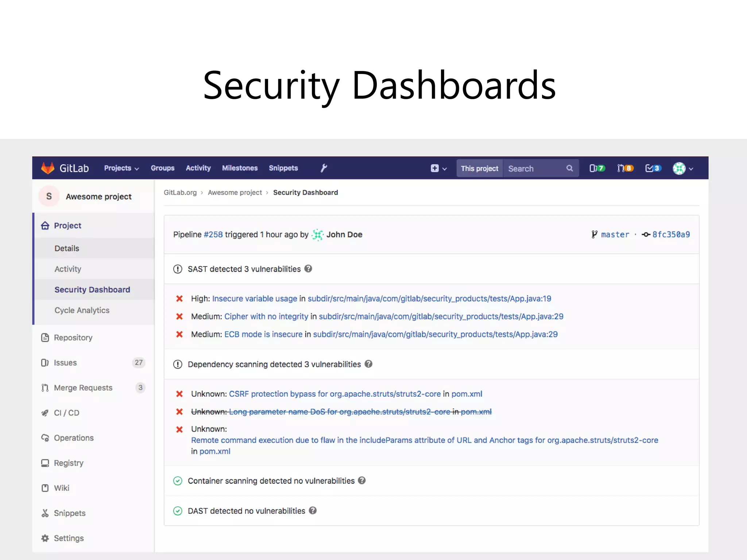Open Milestones in the top navbar
This screenshot has height=560, width=747.
[240, 168]
